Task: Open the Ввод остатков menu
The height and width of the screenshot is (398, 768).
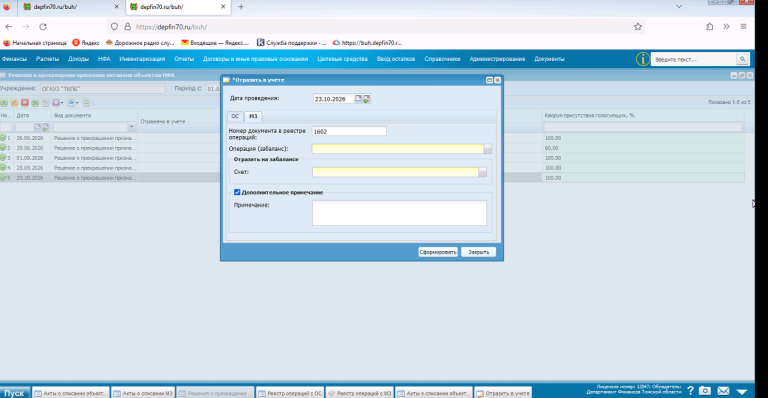Action: 396,59
